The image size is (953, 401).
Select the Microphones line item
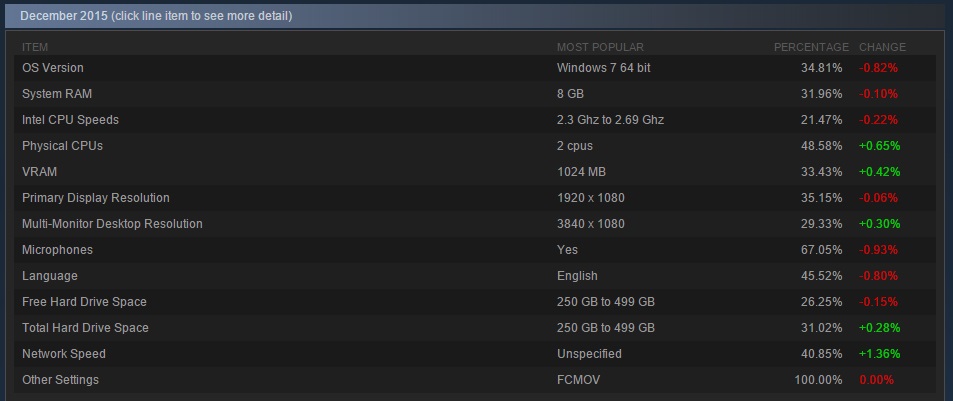(x=475, y=250)
